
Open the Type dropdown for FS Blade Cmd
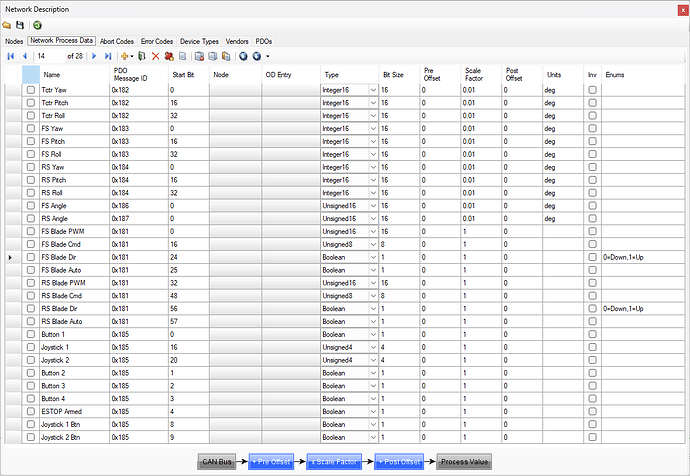(373, 244)
